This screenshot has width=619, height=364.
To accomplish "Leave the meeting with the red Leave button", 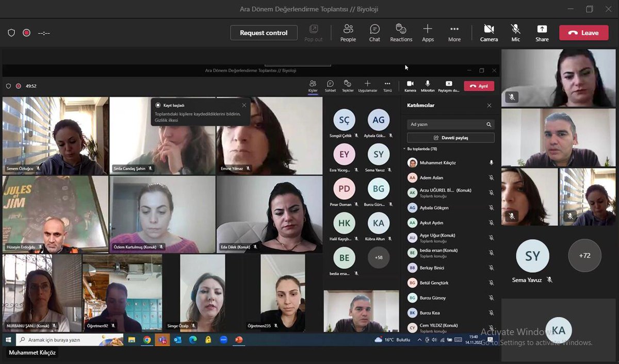I will click(583, 33).
